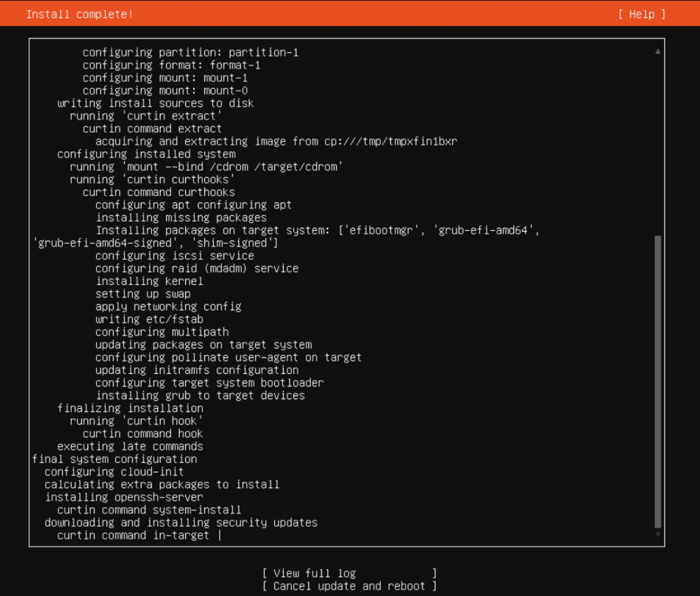The width and height of the screenshot is (700, 596).
Task: Select Cancel update and reboot
Action: coord(349,586)
